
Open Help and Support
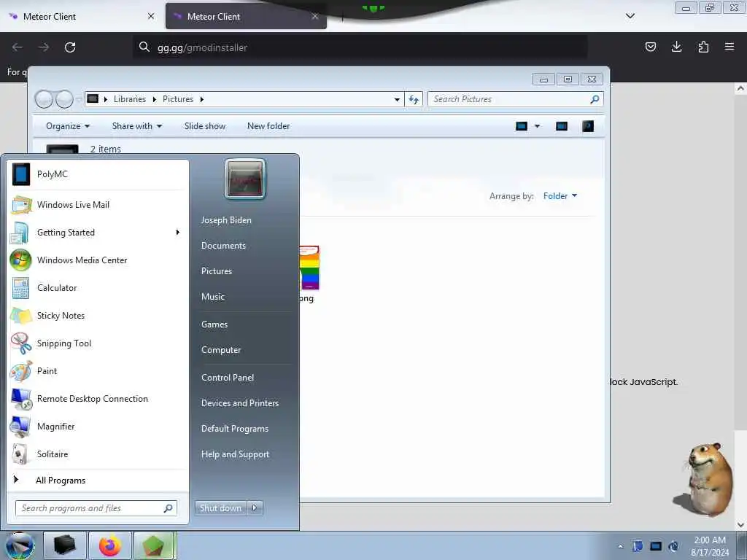point(236,454)
